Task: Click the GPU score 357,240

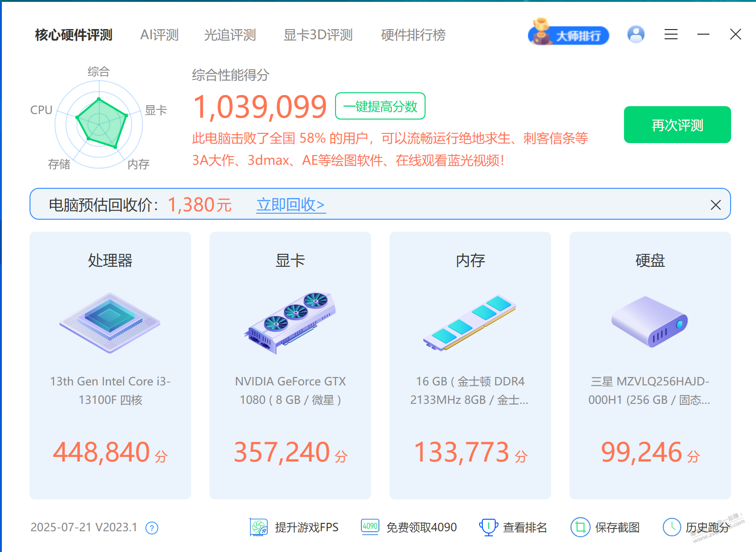Action: 282,452
